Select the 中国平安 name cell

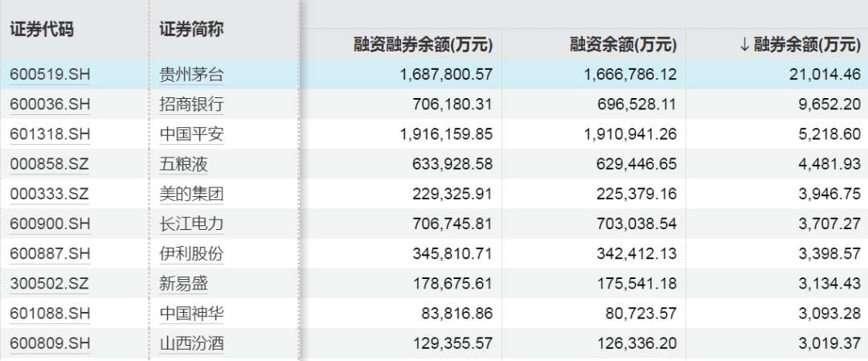click(x=191, y=134)
